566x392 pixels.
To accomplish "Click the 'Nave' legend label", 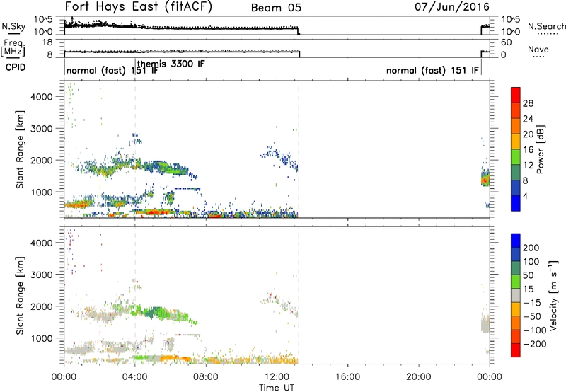I will point(538,49).
